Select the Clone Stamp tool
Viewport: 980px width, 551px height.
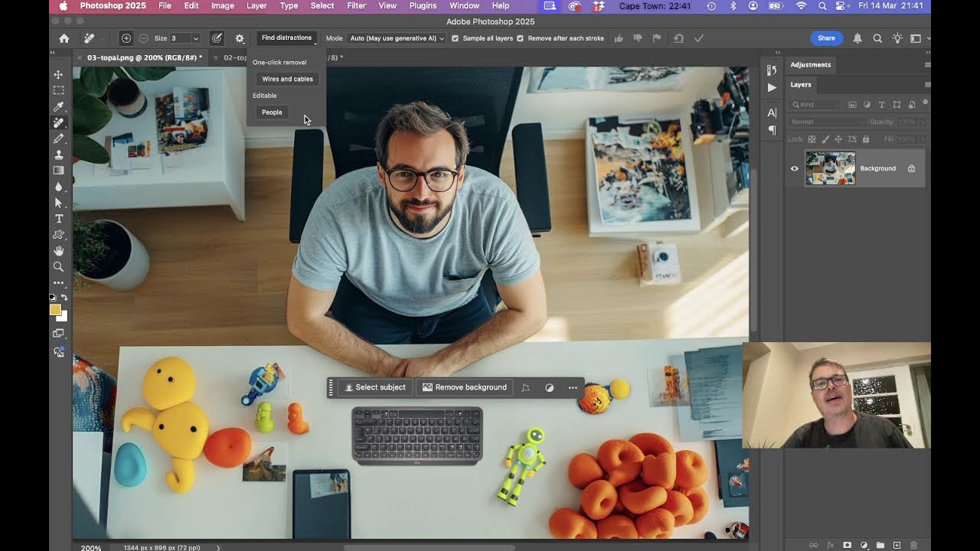click(x=58, y=155)
